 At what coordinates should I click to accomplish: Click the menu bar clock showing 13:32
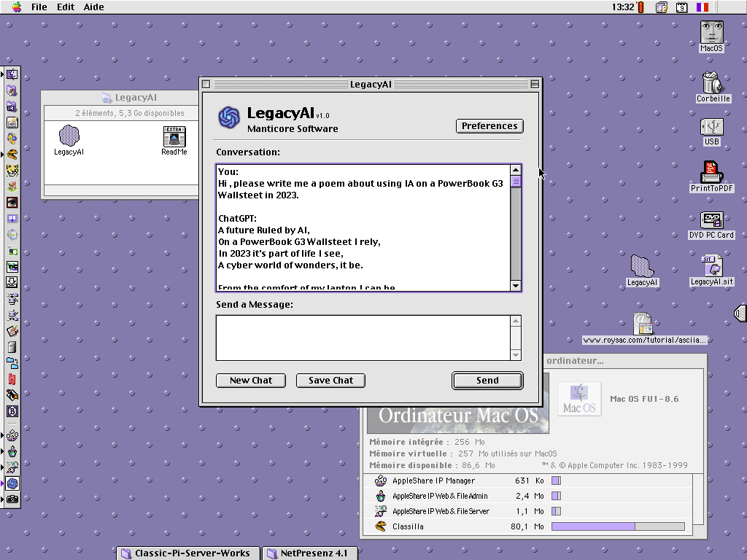[623, 7]
